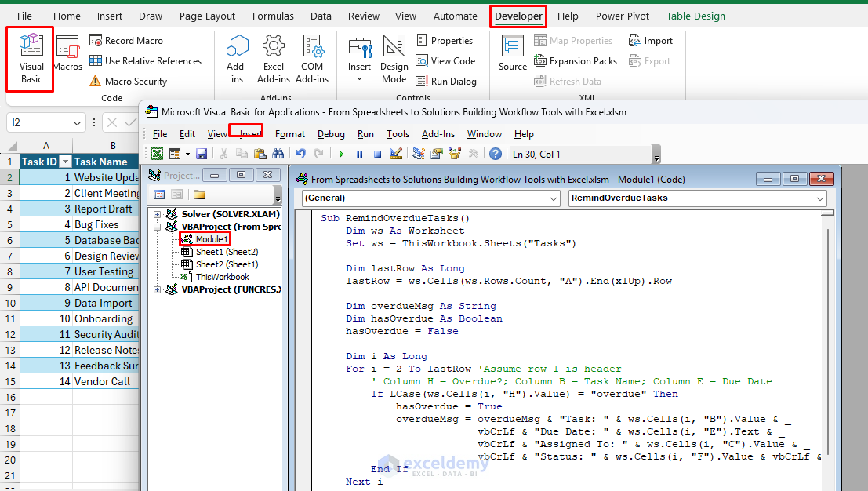Open the Table Design ribbon tab
This screenshot has width=868, height=491.
point(695,16)
